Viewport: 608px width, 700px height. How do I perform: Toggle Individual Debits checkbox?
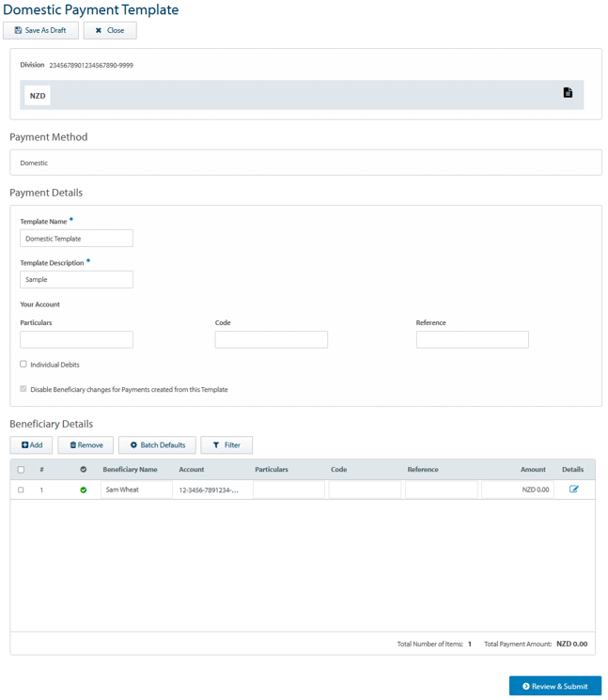[23, 364]
